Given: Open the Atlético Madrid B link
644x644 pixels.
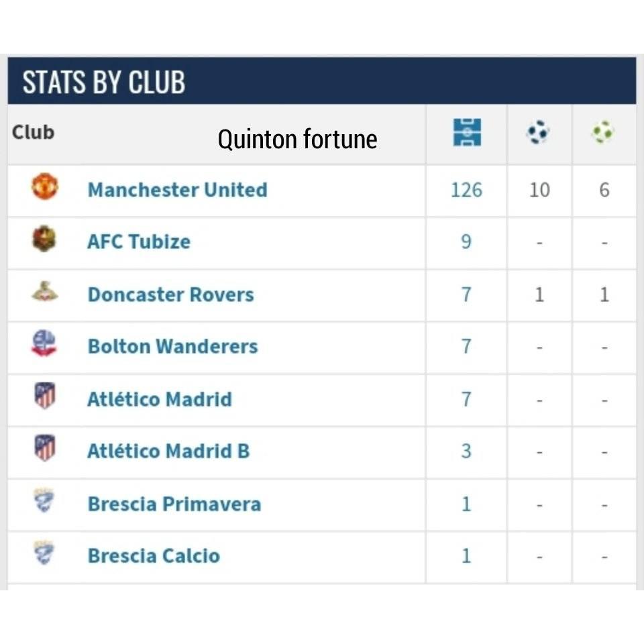Looking at the screenshot, I should (x=168, y=451).
